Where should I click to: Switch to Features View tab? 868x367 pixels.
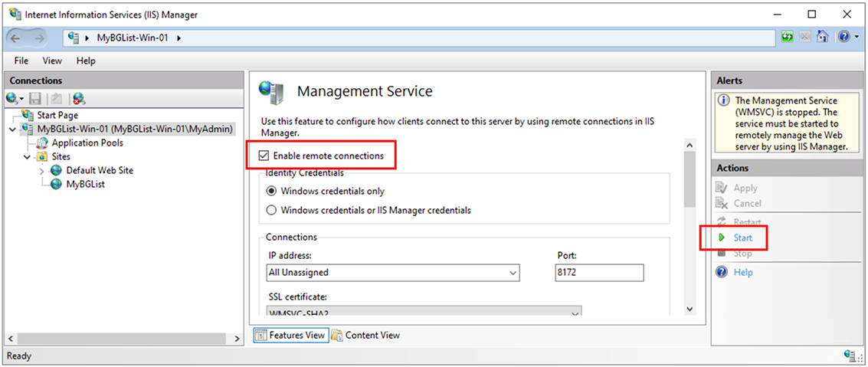click(291, 335)
